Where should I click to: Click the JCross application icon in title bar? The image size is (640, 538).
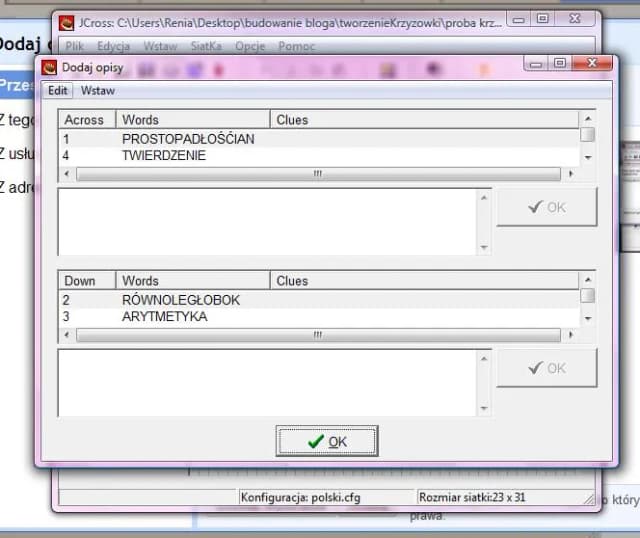point(66,22)
